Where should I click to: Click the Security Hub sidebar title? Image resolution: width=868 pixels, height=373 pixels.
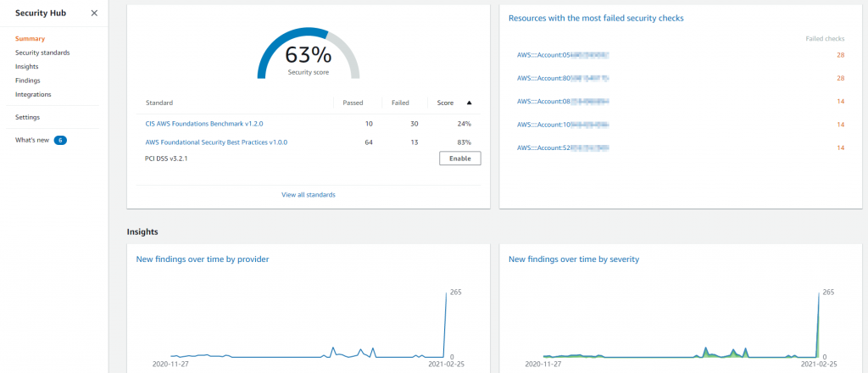click(41, 14)
